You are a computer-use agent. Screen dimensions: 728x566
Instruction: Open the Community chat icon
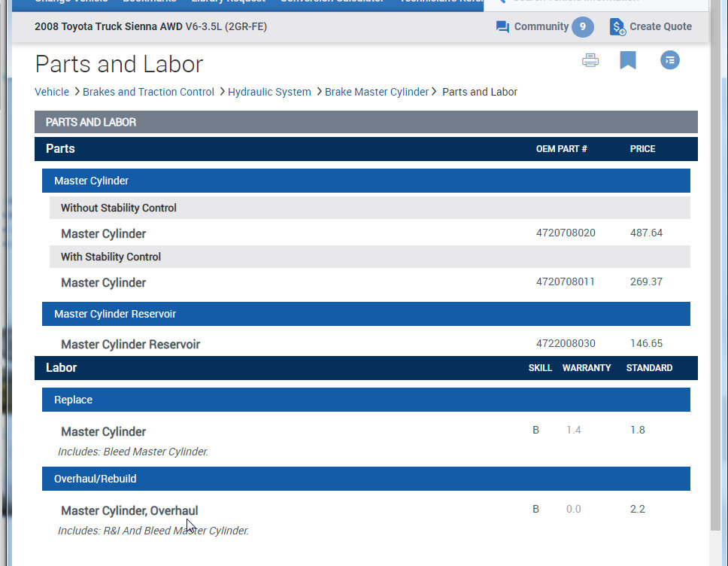pyautogui.click(x=502, y=27)
